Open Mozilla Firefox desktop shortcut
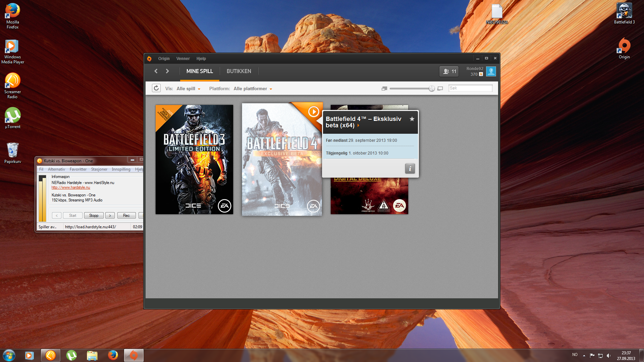Image resolution: width=644 pixels, height=362 pixels. point(12,16)
